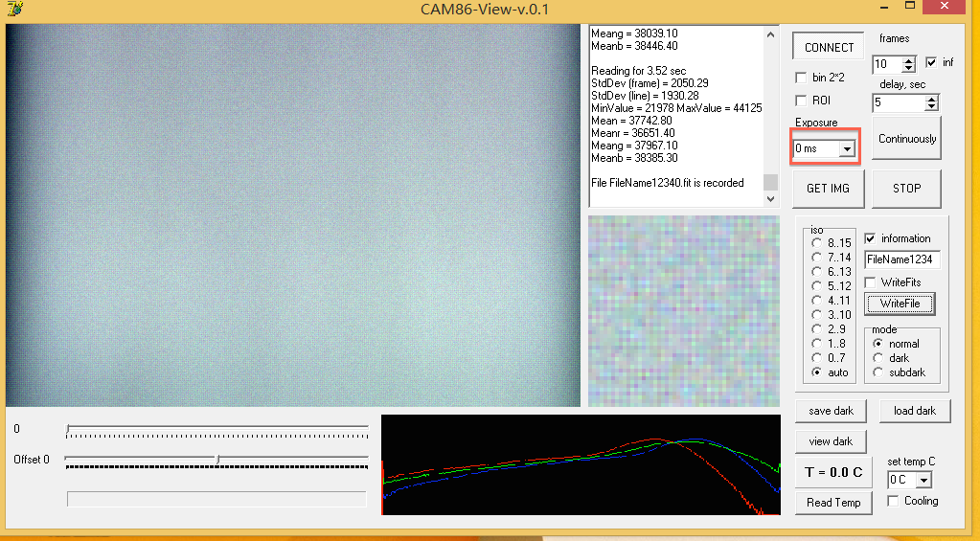The width and height of the screenshot is (980, 541).
Task: Select iso 5..12 radio button
Action: 816,286
